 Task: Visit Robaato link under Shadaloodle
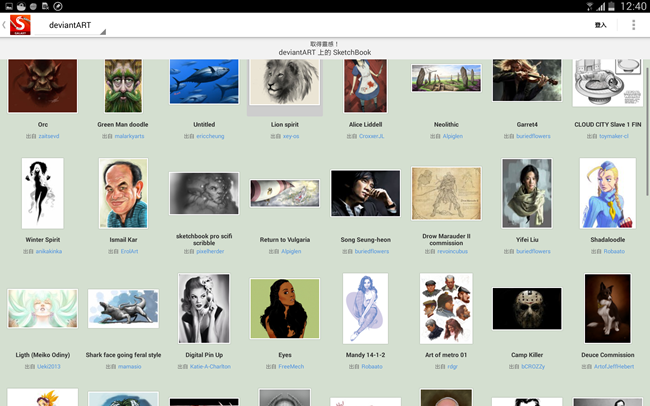pyautogui.click(x=614, y=251)
